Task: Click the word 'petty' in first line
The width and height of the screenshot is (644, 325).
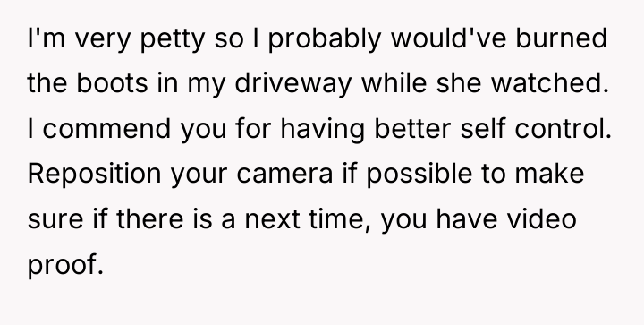Action: click(x=173, y=40)
